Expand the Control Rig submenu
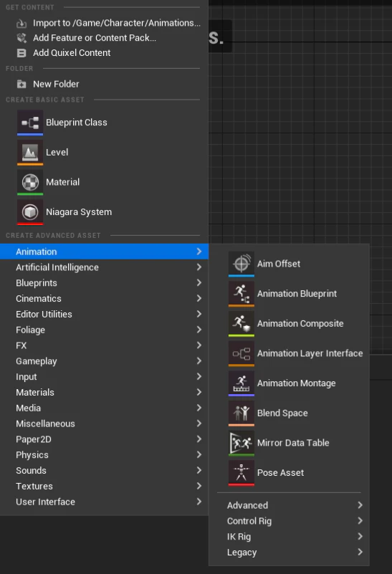The image size is (392, 574). click(289, 521)
